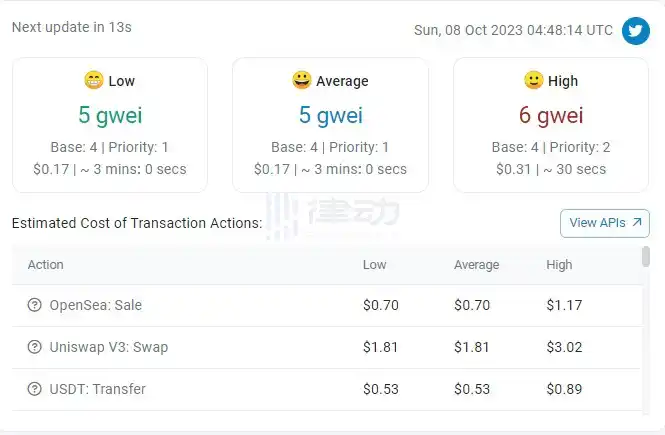The image size is (665, 435).
Task: Select the Average gas price card
Action: [x=330, y=125]
